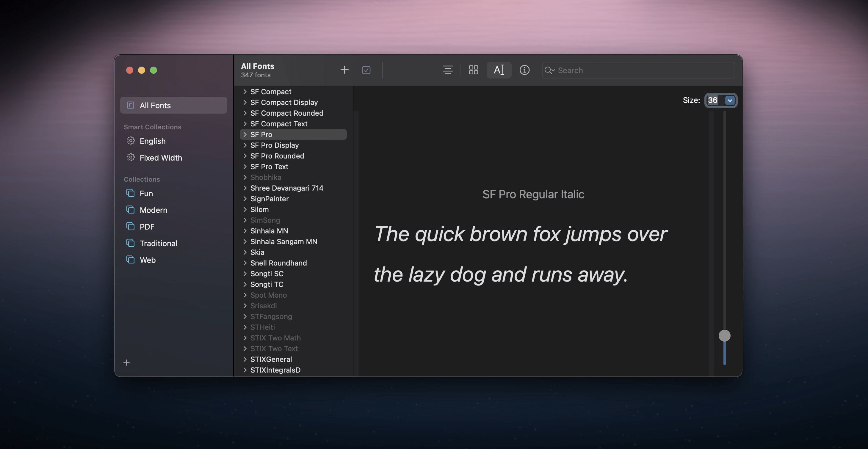The height and width of the screenshot is (449, 868).
Task: Open the search field magnifier options
Action: coord(550,70)
